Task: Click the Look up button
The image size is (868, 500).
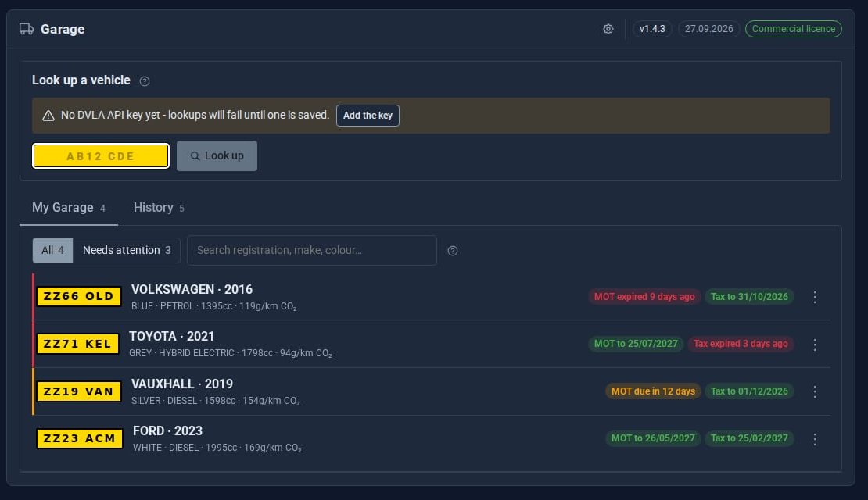Action: tap(217, 156)
